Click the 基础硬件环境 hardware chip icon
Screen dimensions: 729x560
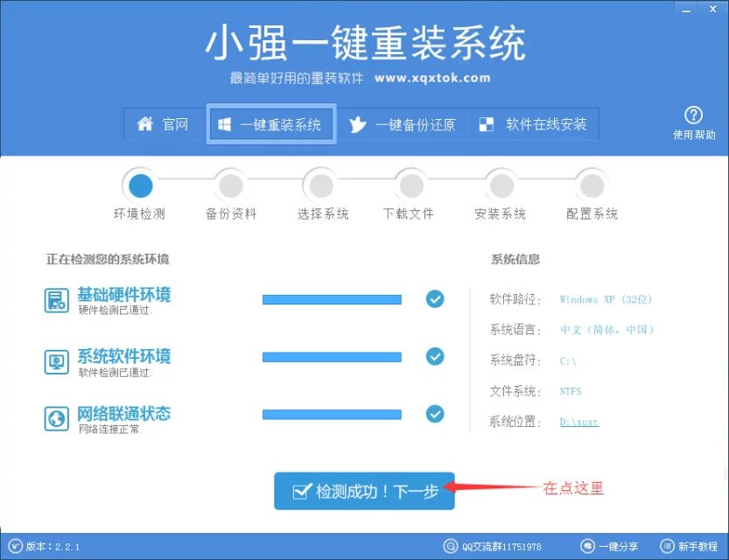click(55, 300)
